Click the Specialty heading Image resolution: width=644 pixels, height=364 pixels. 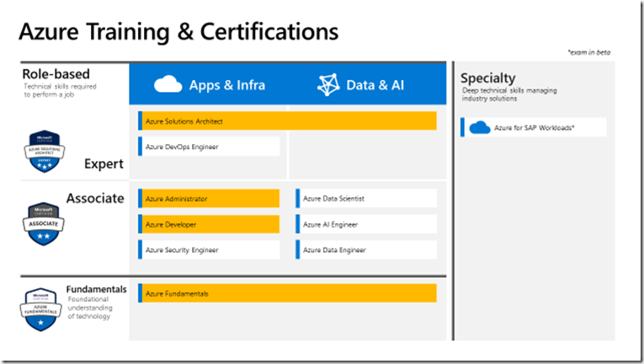(488, 78)
